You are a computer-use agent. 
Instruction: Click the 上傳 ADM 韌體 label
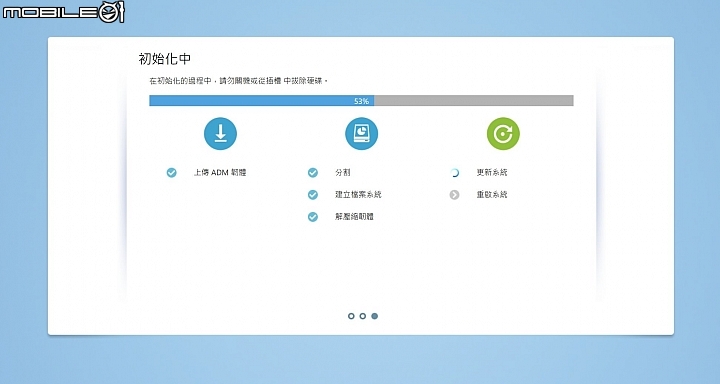point(220,173)
